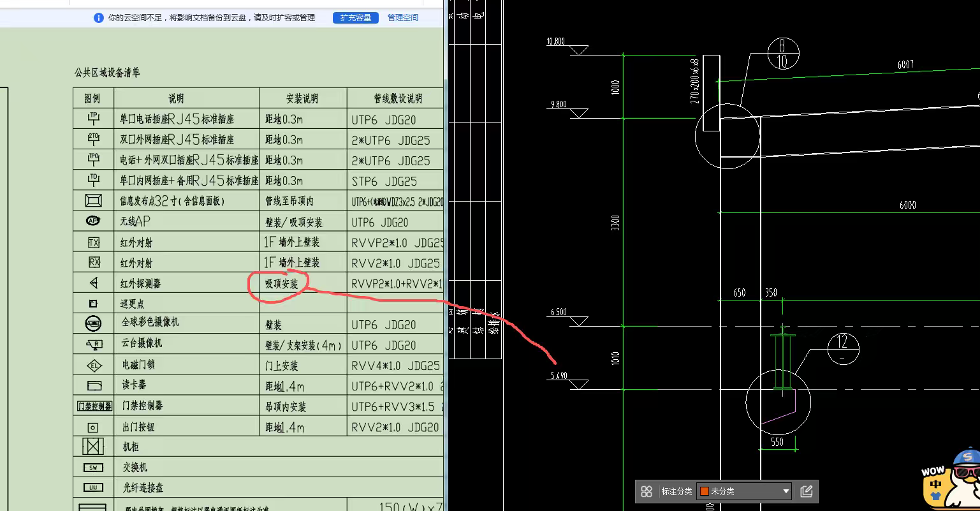Screen dimensions: 980x511
Task: Select the 红外探测器 legend symbol
Action: pyautogui.click(x=94, y=283)
